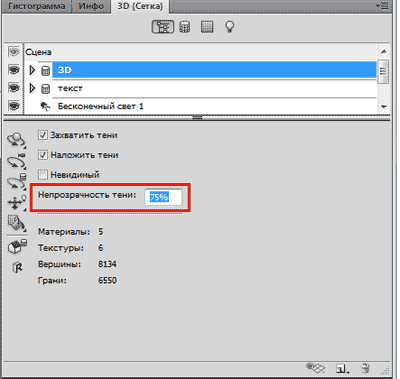The height and width of the screenshot is (379, 400).
Task: Select the 3D mesh scale tool
Action: click(x=16, y=223)
